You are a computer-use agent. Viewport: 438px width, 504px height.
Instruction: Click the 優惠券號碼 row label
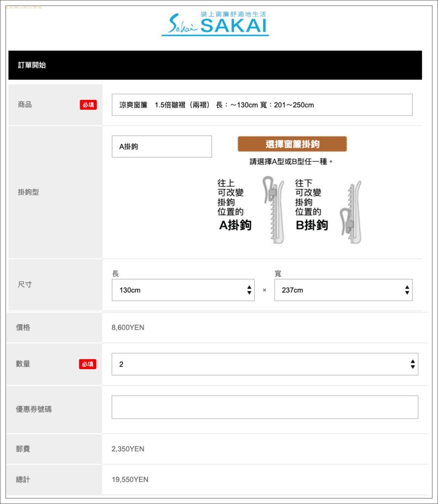(34, 409)
